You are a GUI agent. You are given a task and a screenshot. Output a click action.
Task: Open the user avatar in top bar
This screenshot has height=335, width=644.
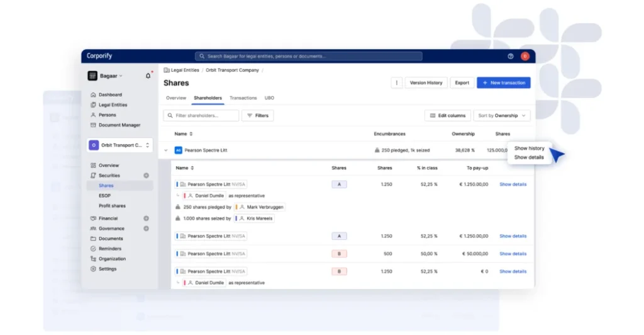(525, 56)
